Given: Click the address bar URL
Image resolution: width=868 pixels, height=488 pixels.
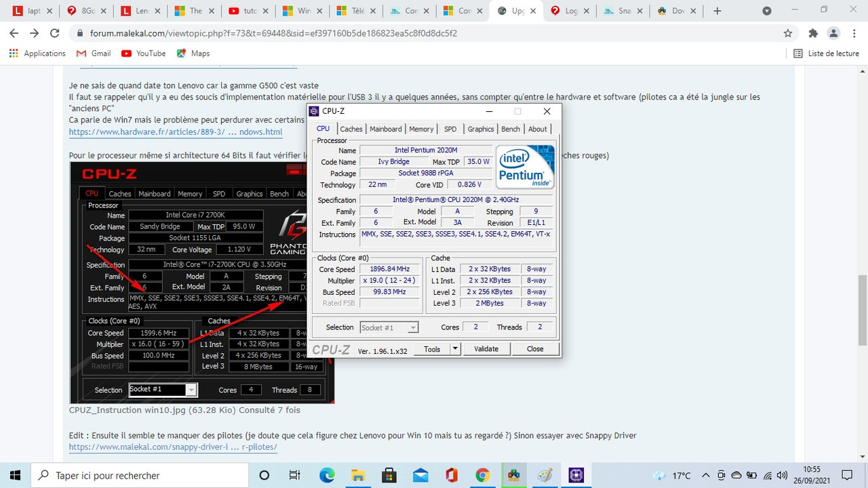Looking at the screenshot, I should point(273,33).
